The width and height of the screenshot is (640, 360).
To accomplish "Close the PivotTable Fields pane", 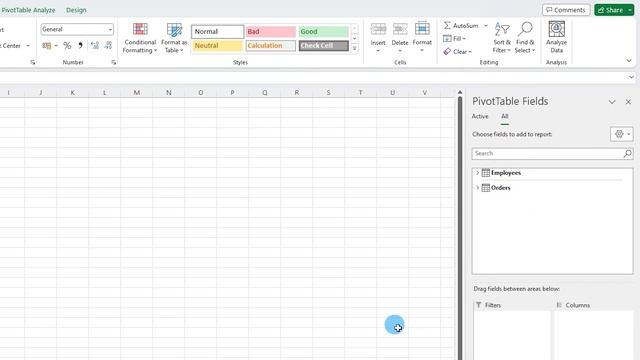I will [x=628, y=102].
